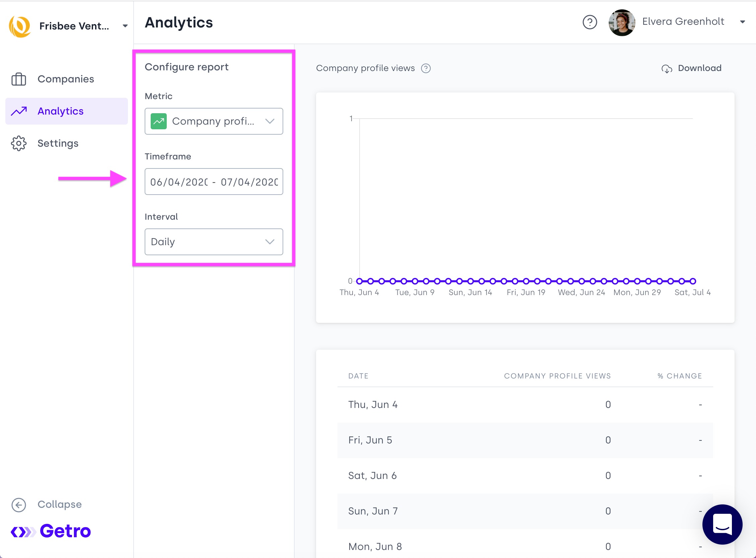Image resolution: width=756 pixels, height=558 pixels.
Task: Click the Getro logo link
Action: click(51, 531)
